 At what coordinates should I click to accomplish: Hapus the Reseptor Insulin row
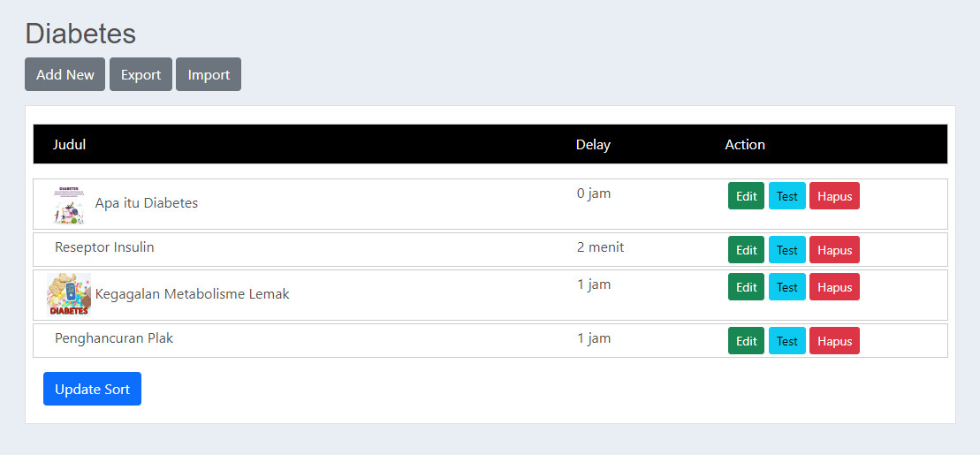(834, 250)
